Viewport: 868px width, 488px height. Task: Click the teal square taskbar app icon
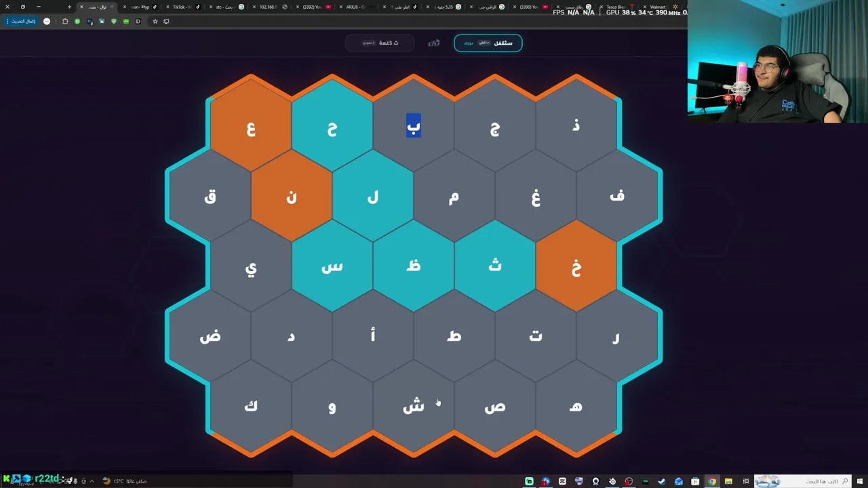point(529,481)
